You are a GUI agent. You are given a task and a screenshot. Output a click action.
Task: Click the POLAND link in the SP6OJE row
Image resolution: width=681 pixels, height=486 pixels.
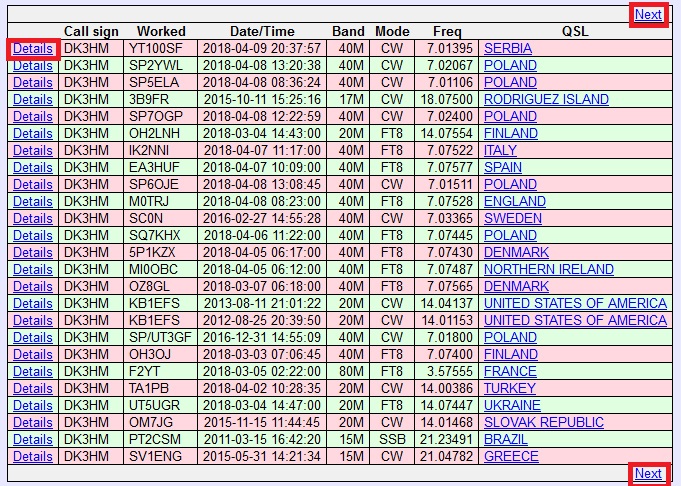[x=510, y=184]
